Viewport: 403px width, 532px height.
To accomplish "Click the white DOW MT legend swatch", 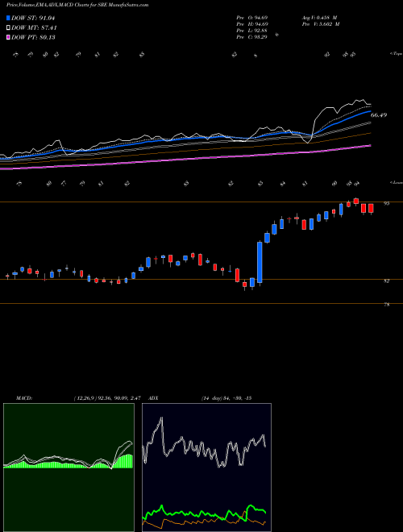I will point(8,27).
